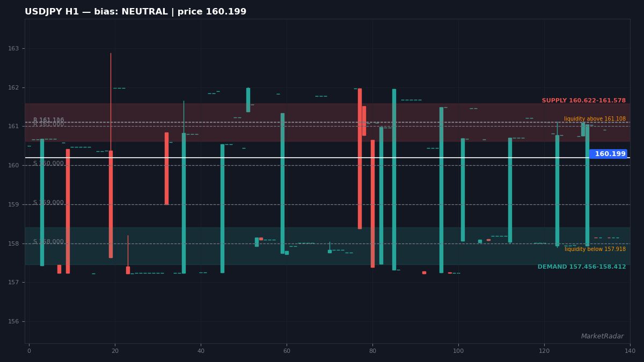Select the 160 tick on the price axis
This screenshot has width=644, height=362.
[13, 166]
